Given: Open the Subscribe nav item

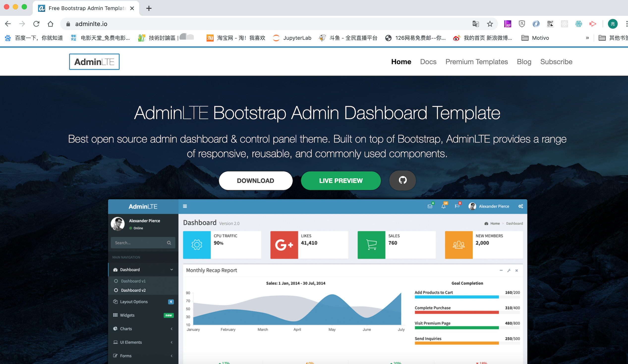Looking at the screenshot, I should pos(556,62).
